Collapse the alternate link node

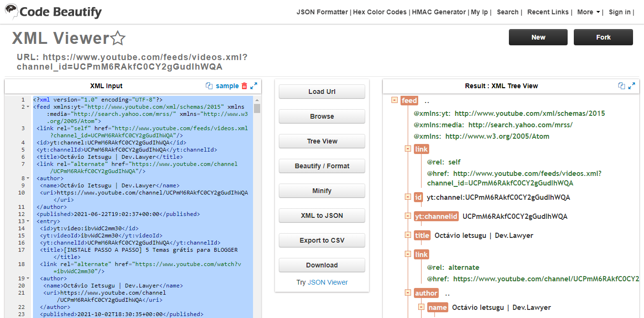click(408, 254)
